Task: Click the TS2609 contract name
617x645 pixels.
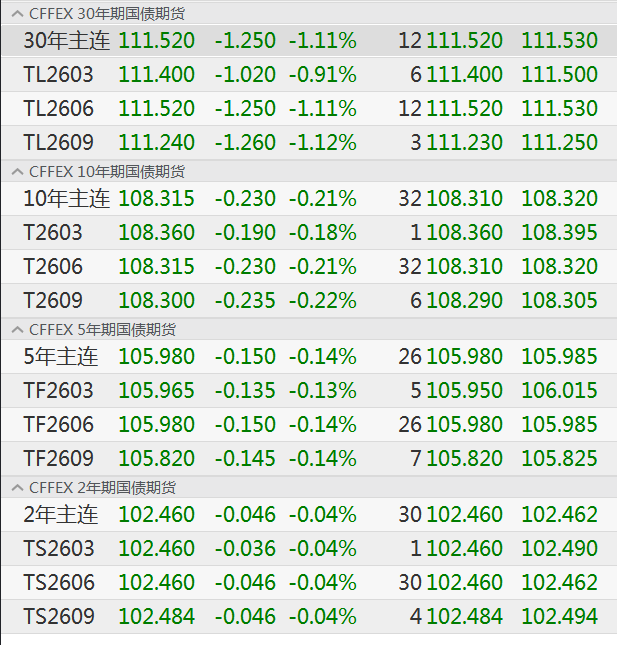Action: click(x=59, y=617)
